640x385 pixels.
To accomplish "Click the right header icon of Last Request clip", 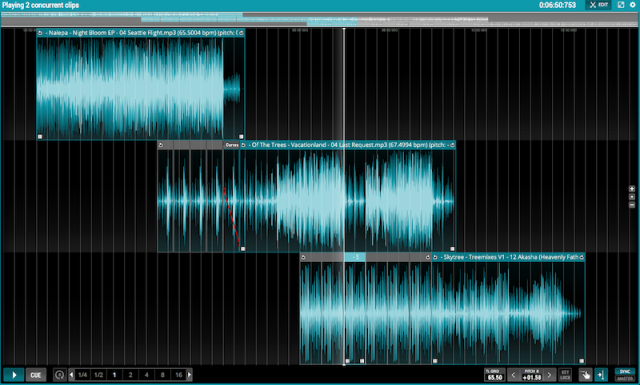I will click(452, 145).
